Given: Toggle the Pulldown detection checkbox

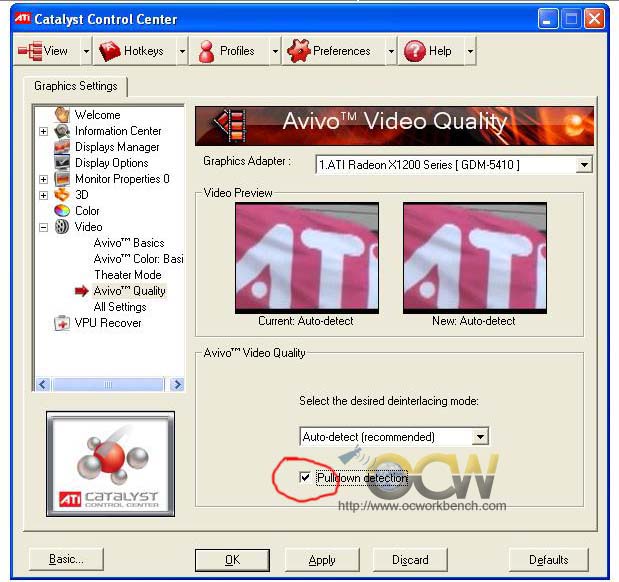Looking at the screenshot, I should pyautogui.click(x=305, y=477).
